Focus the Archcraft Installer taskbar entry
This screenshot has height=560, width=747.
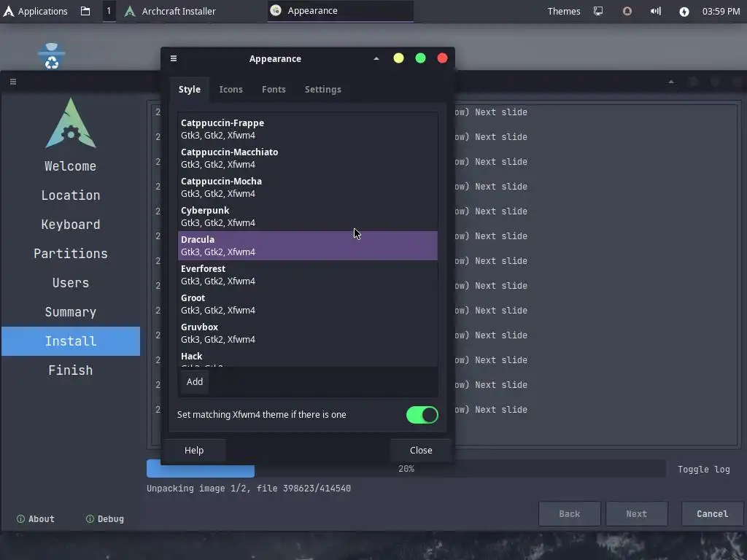pos(169,11)
